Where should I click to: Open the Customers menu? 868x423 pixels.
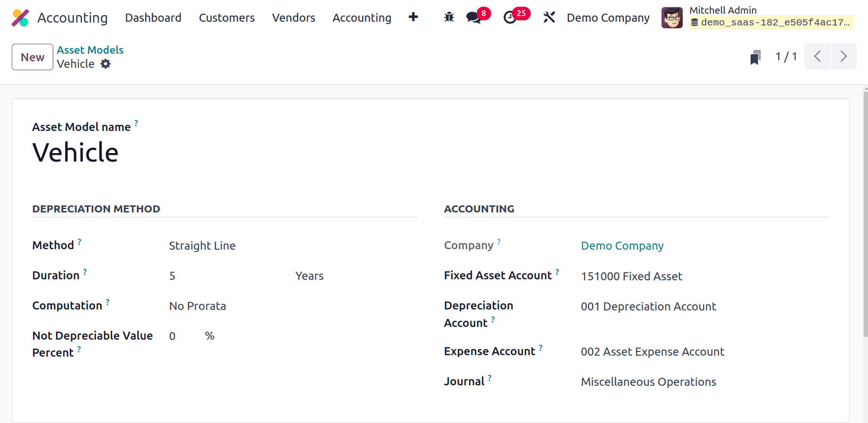click(227, 17)
